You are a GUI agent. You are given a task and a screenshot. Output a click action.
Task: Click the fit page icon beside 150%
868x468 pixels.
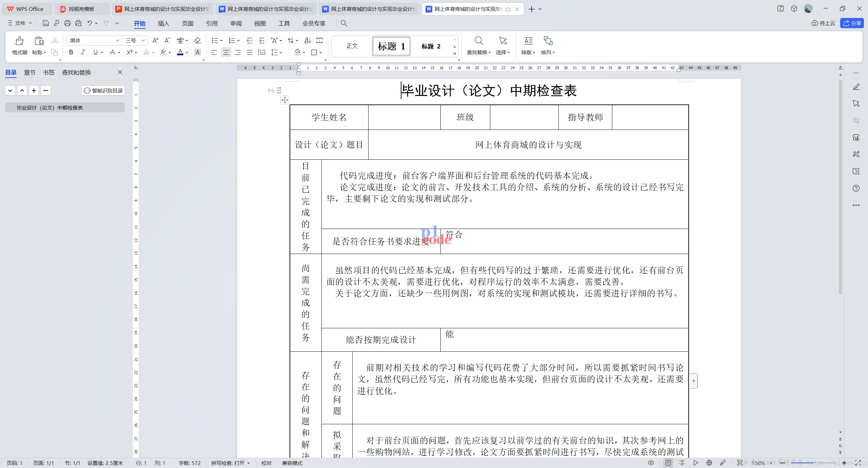click(x=740, y=463)
